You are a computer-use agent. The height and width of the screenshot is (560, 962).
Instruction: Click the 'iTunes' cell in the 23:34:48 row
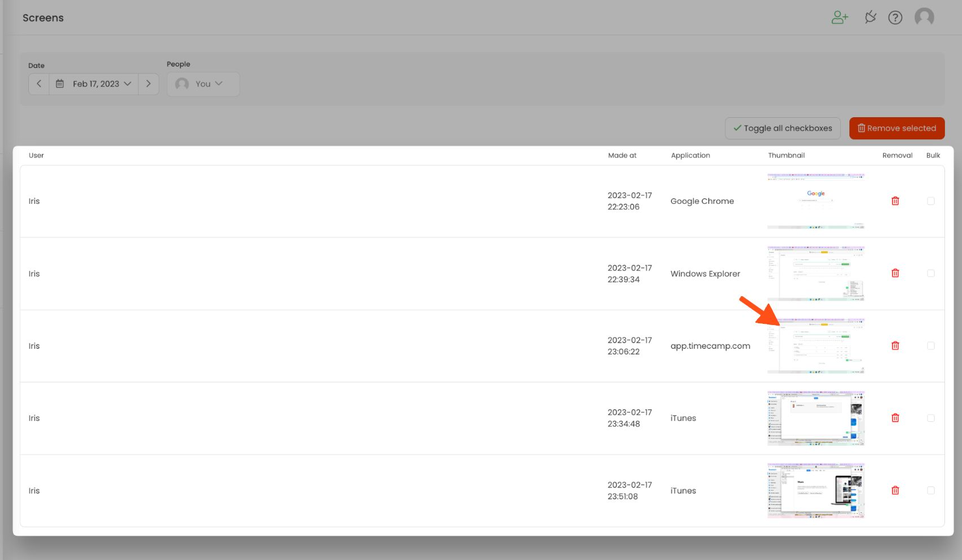[x=683, y=418]
